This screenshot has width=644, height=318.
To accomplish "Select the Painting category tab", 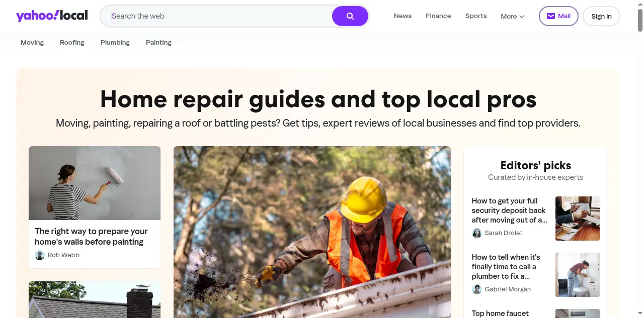I will [158, 43].
